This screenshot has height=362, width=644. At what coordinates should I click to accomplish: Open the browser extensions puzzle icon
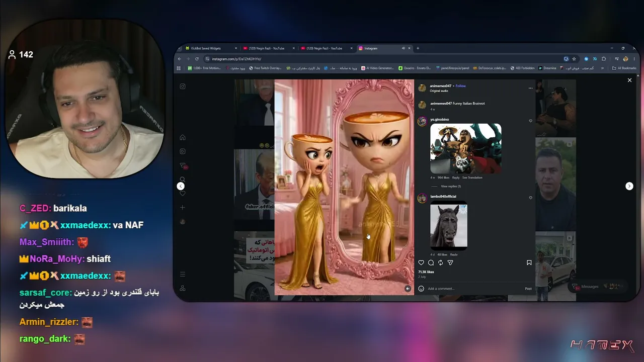(x=604, y=59)
